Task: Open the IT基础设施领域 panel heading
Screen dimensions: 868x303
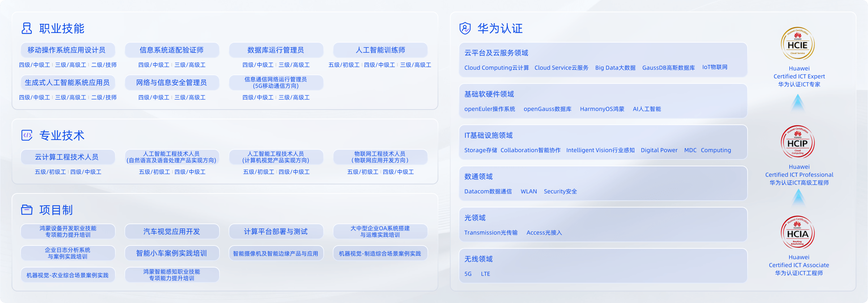Action: click(x=488, y=135)
